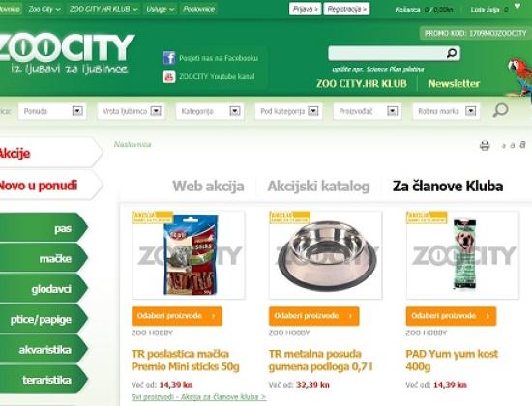This screenshot has height=406, width=532.
Task: Select the smallest font size icon
Action: click(x=504, y=146)
